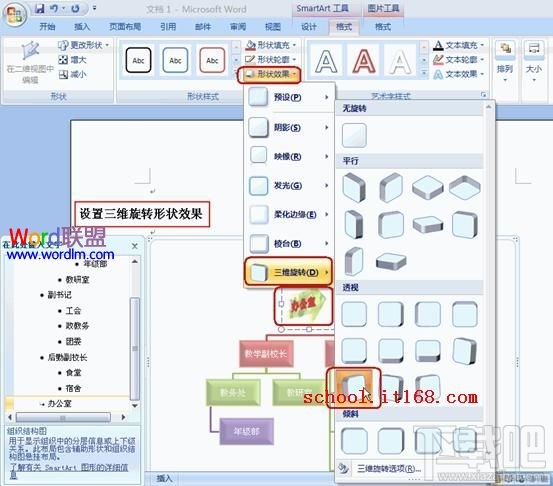Open the 了解有关 SmartArt 图形的详细信息 link
Viewport: 553px width, 486px height.
[69, 471]
